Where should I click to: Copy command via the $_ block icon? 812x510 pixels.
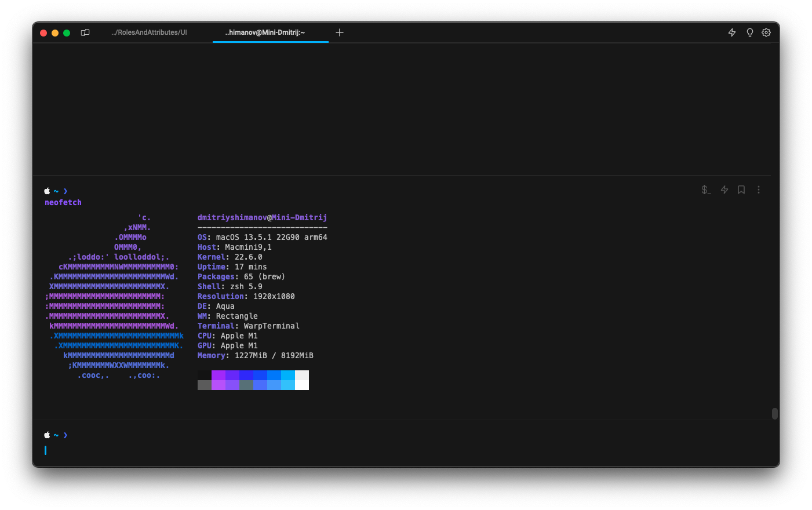click(706, 190)
